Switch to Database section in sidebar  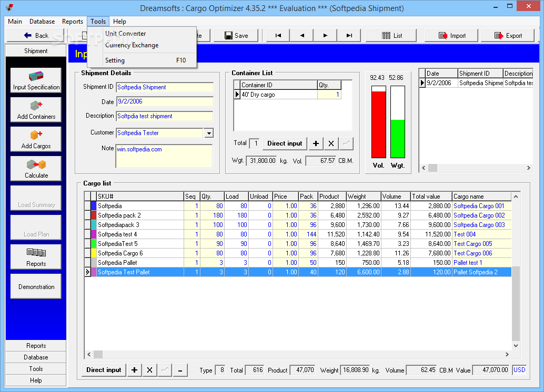point(36,357)
